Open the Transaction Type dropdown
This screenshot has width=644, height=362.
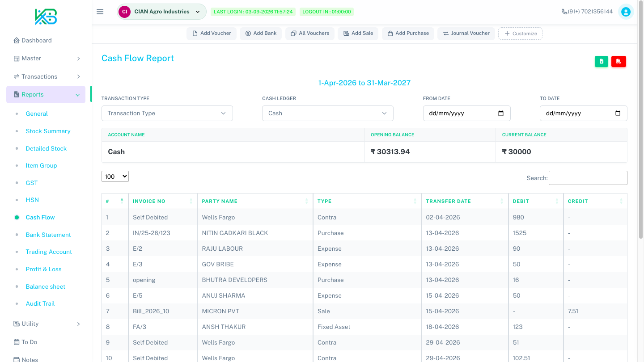(167, 114)
